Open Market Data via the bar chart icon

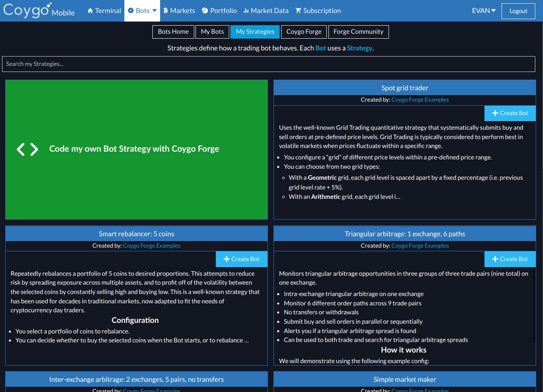(246, 11)
